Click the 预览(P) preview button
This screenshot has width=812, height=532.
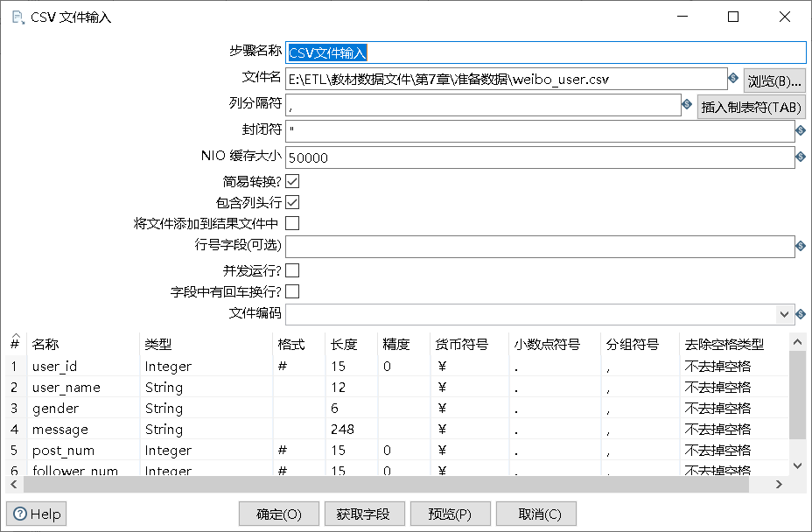pos(450,514)
